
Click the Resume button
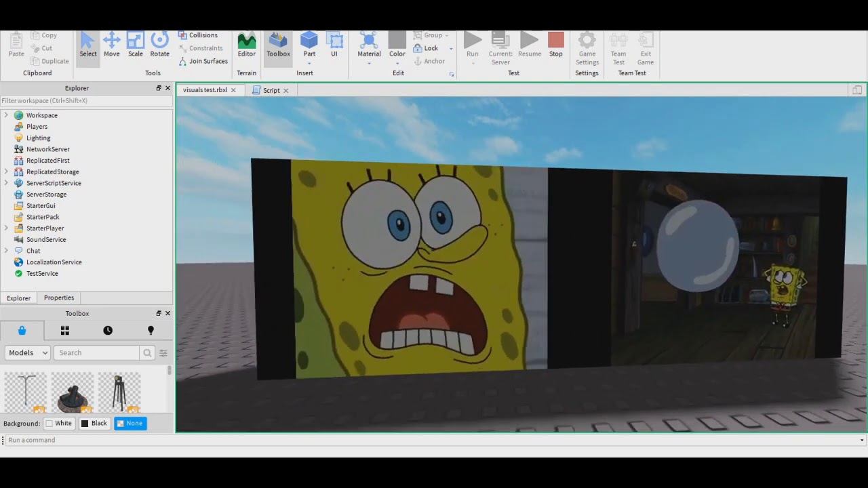(530, 45)
